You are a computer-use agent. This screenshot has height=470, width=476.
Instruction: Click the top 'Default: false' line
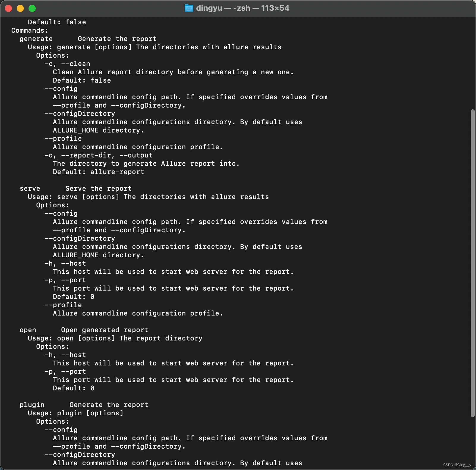(57, 22)
